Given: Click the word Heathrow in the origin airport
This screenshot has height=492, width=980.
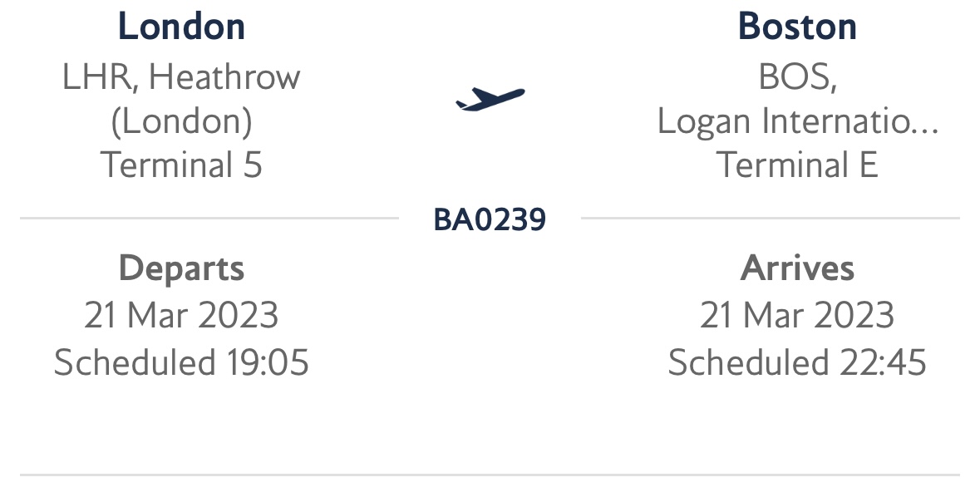Looking at the screenshot, I should 224,77.
